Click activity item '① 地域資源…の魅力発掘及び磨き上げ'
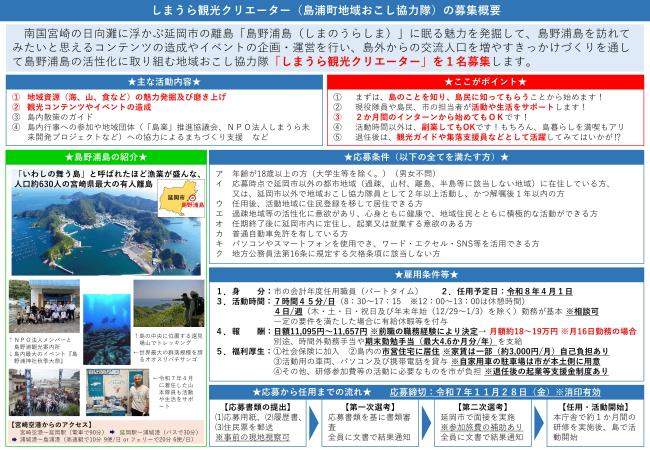This screenshot has width=650, height=450. (119, 97)
